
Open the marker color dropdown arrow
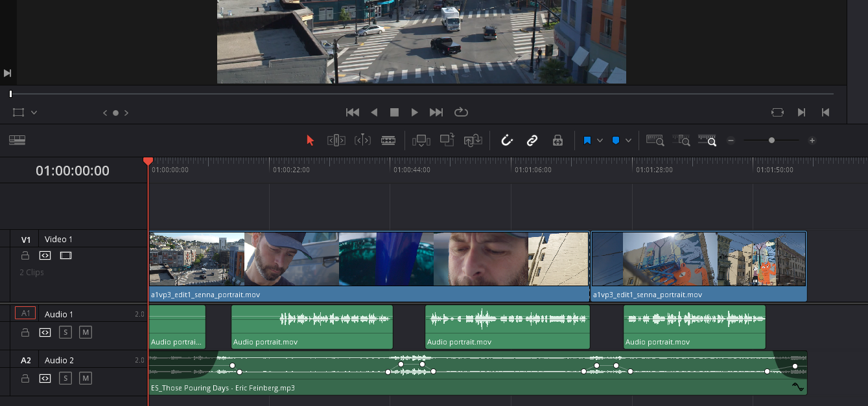pos(629,141)
